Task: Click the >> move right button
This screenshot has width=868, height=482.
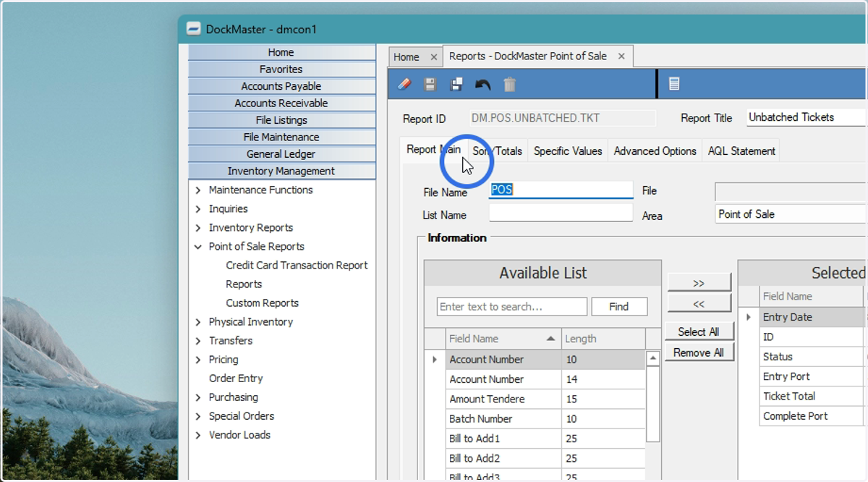Action: (699, 283)
